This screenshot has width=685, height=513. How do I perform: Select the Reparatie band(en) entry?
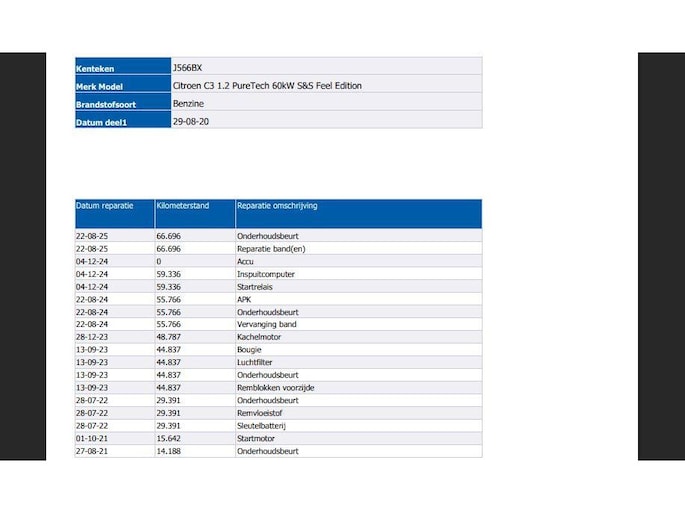(270, 248)
